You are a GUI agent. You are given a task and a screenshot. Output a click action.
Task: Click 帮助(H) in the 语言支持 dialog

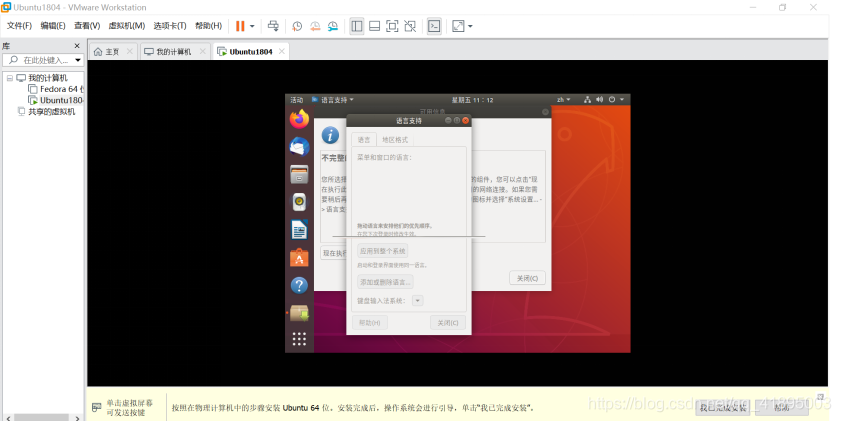click(x=370, y=323)
